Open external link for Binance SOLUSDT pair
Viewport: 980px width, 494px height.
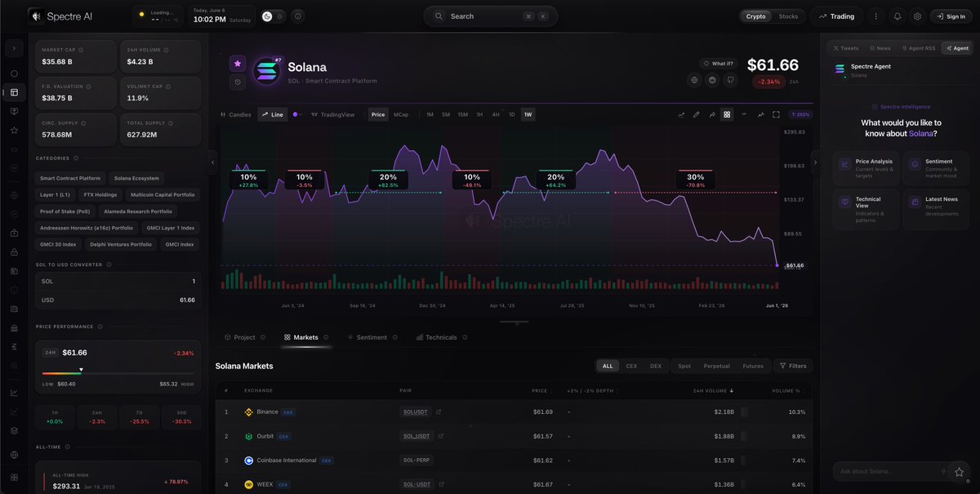[439, 412]
